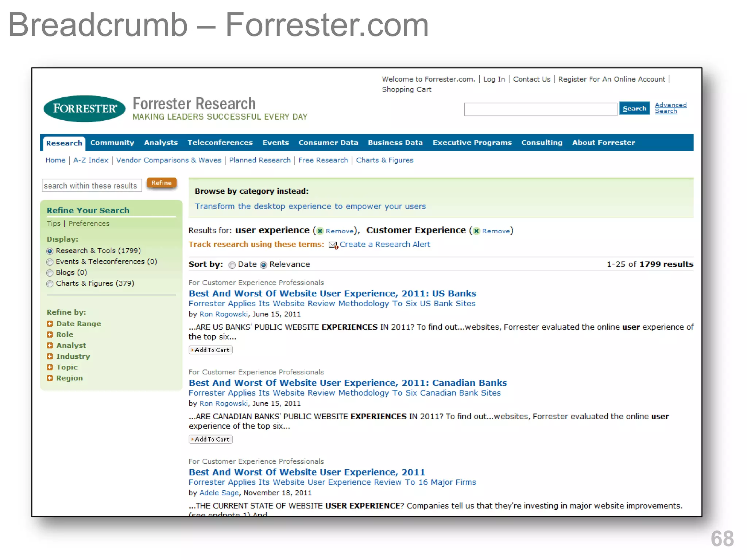Screen dimensions: 747x560
Task: Expand the Date Range refinement
Action: pos(50,324)
